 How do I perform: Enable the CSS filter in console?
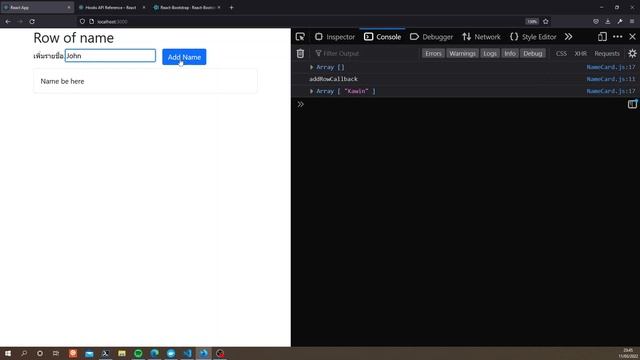561,53
